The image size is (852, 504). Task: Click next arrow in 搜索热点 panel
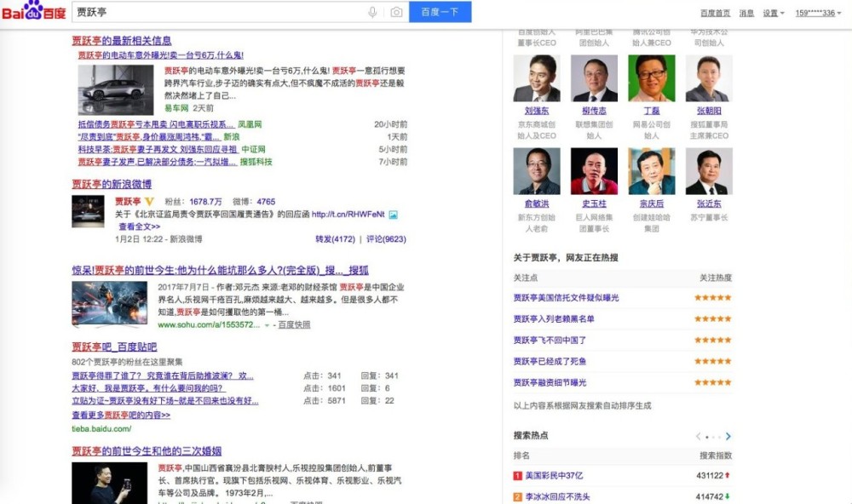pyautogui.click(x=728, y=437)
